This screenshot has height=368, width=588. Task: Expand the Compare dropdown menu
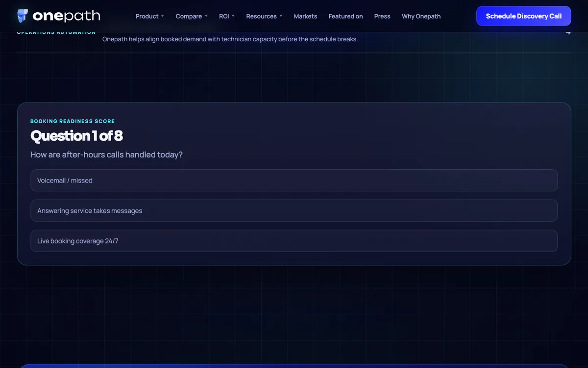click(192, 16)
